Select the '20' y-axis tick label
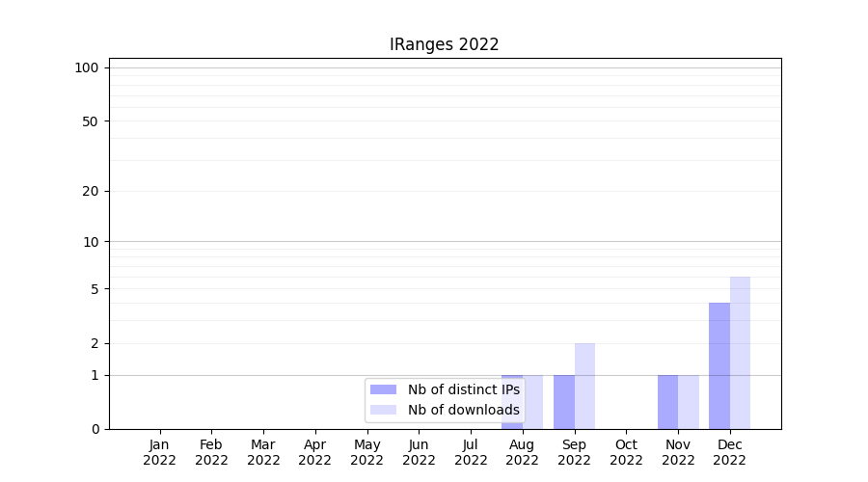The width and height of the screenshot is (868, 482). [x=91, y=191]
